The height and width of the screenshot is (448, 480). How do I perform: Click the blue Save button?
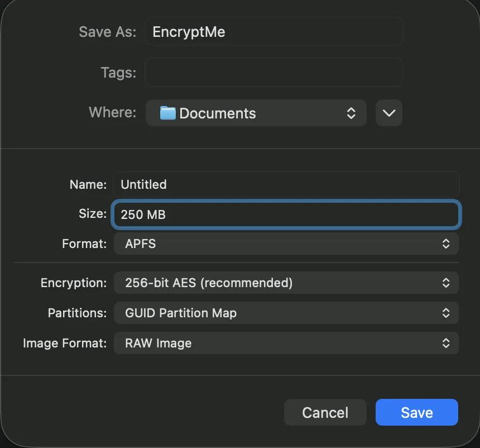tap(416, 412)
